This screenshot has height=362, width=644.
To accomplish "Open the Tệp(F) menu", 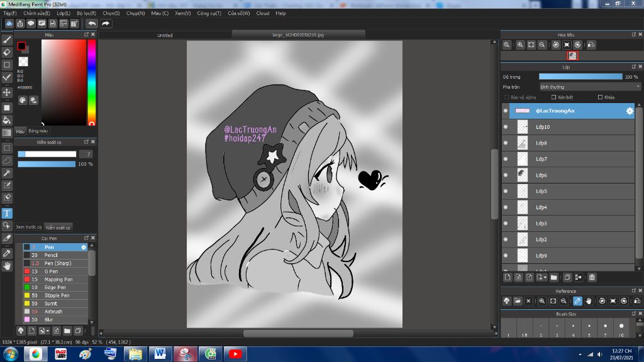I will [x=10, y=13].
